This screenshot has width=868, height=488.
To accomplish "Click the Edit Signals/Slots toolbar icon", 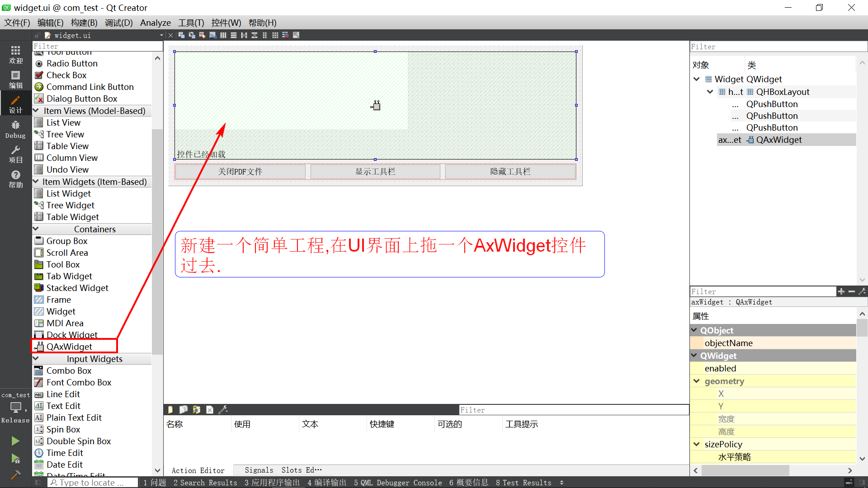I will 192,35.
